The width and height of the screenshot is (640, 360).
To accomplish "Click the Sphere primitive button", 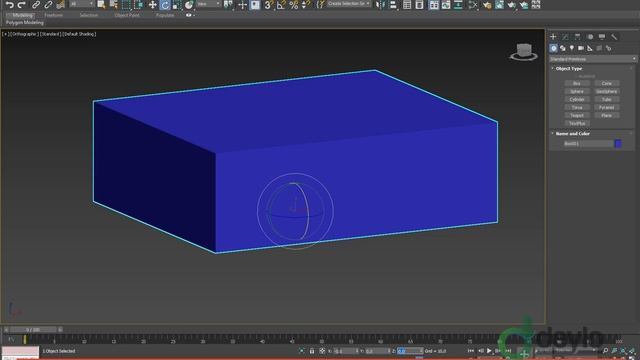I will (x=577, y=91).
